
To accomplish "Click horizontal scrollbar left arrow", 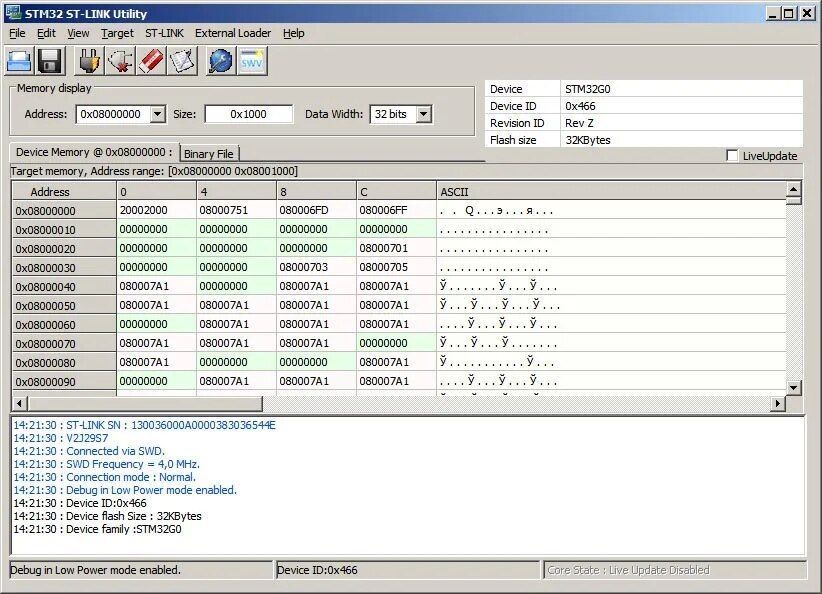I will (x=19, y=403).
